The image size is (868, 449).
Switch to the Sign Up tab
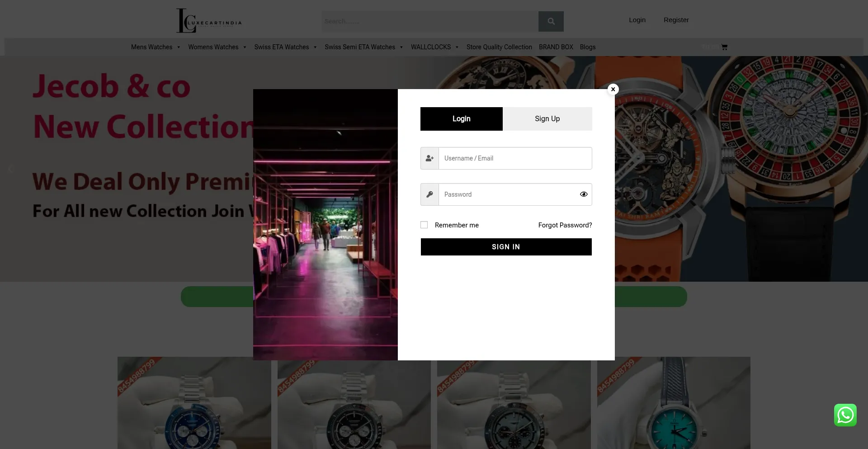coord(547,119)
